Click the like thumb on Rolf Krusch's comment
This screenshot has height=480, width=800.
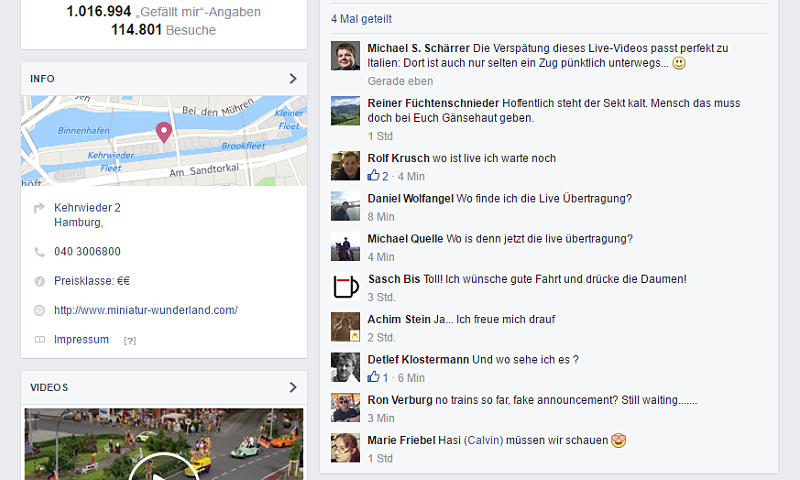(x=373, y=175)
